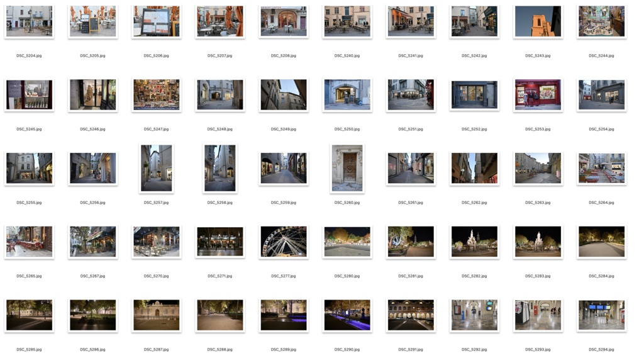The width and height of the screenshot is (644, 358).
Task: Select the DSC_5287.jpg building photo
Action: tap(157, 315)
